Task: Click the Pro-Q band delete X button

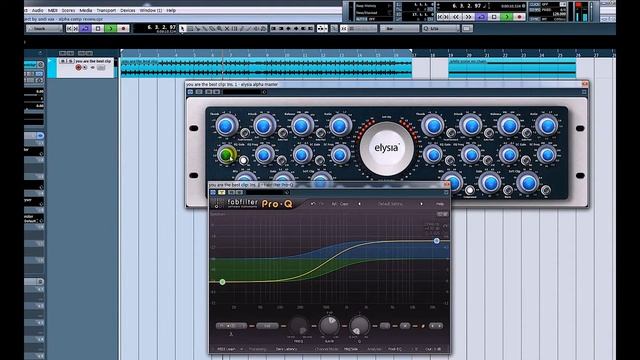Action: [x=404, y=326]
